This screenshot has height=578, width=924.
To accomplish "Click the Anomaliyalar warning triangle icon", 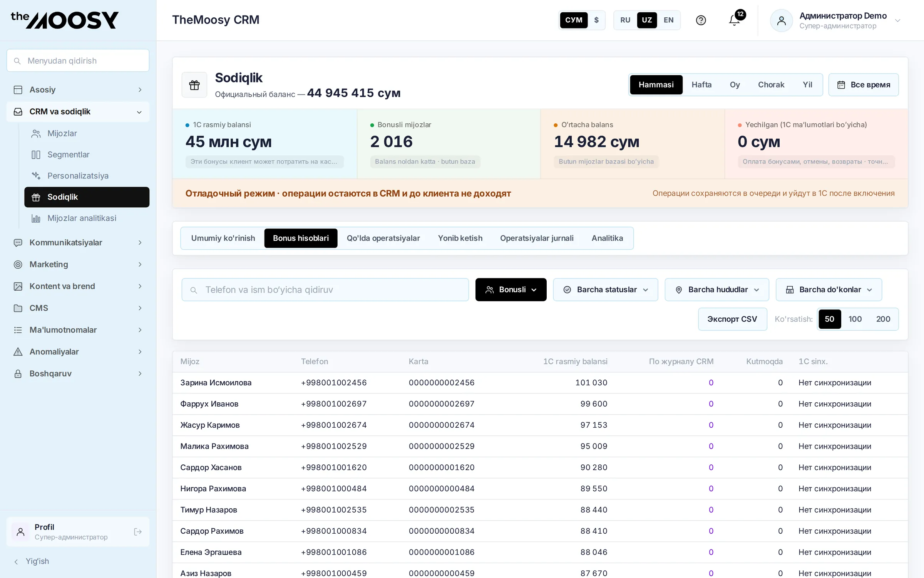I will pos(18,352).
